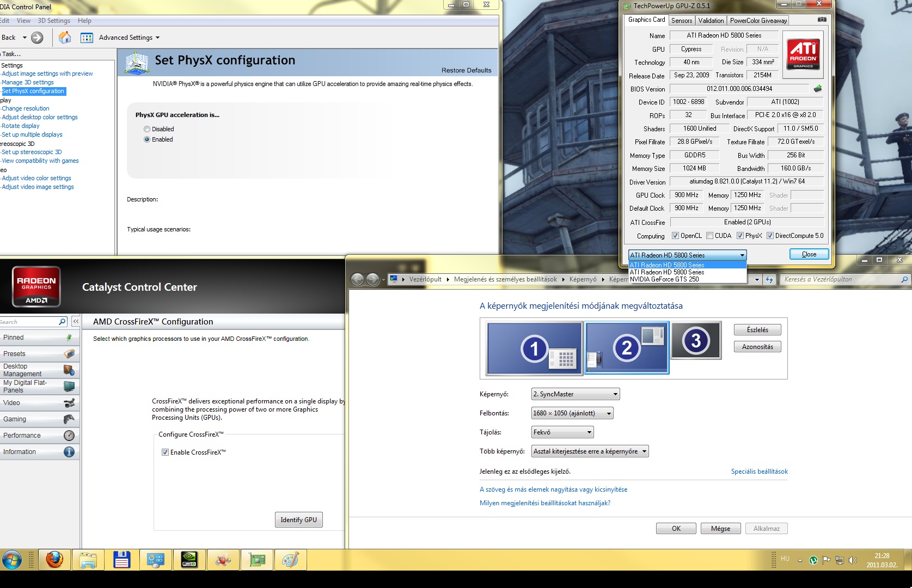Viewport: 912px width, 588px height.
Task: Expand the Advanced Settings dropdown
Action: coord(157,38)
